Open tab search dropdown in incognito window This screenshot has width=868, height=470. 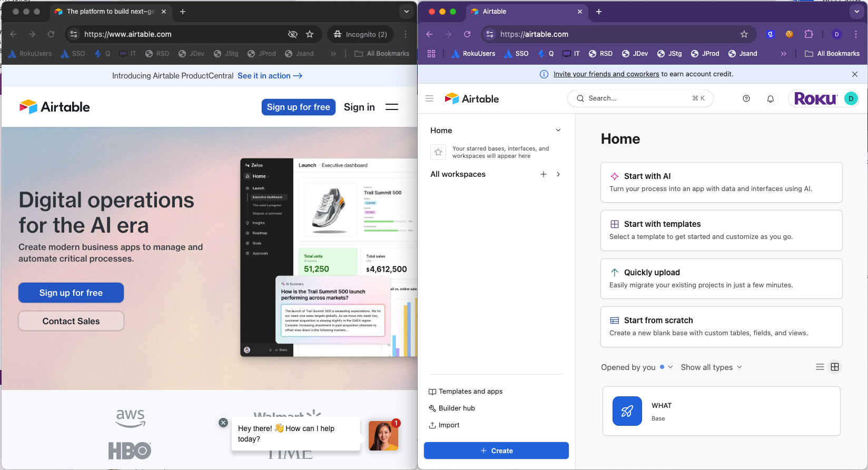[406, 11]
